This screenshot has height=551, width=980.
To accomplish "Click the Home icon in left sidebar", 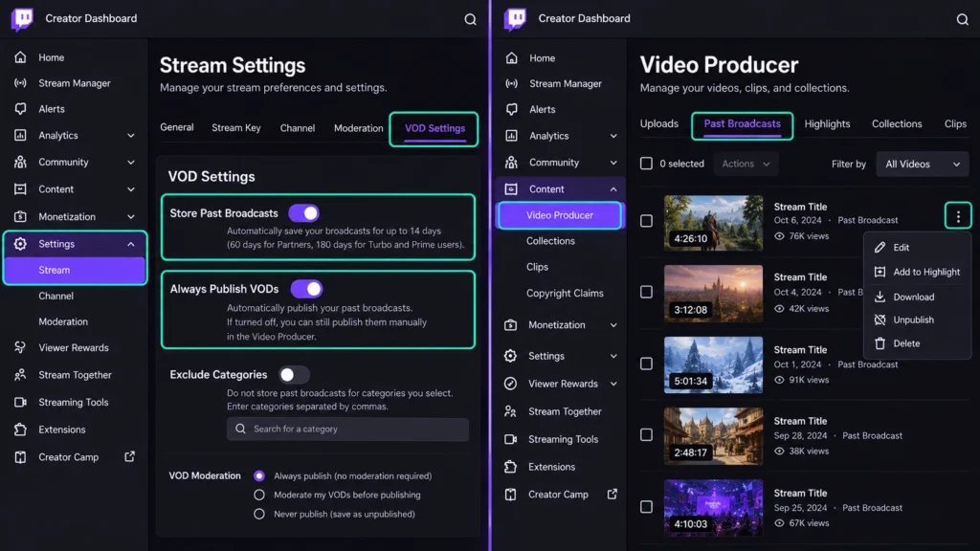I will pos(21,57).
